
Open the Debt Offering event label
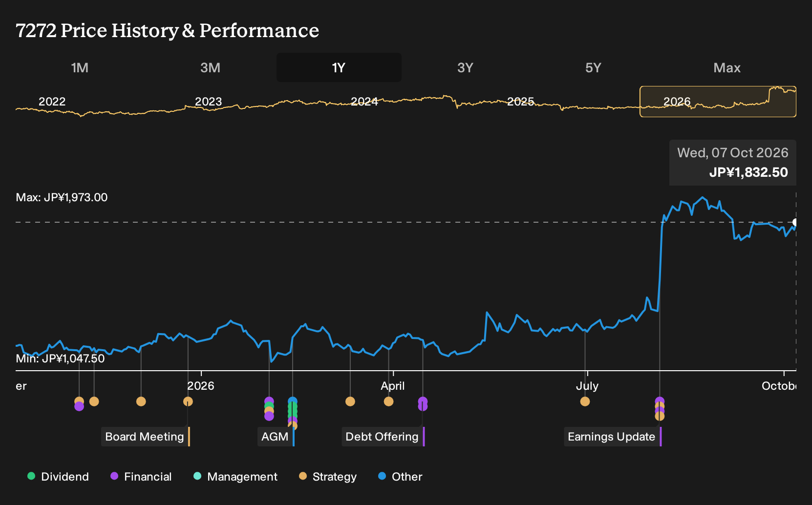(x=383, y=437)
